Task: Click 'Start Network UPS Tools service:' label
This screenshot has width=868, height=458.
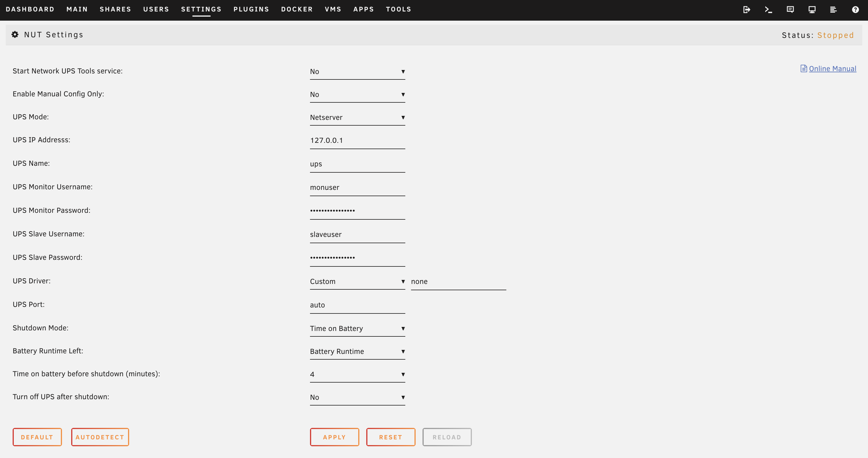Action: click(68, 71)
